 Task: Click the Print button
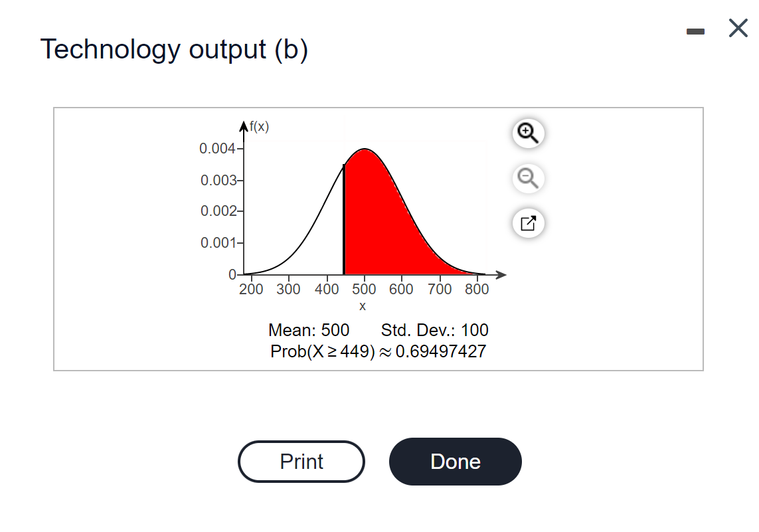pyautogui.click(x=301, y=461)
